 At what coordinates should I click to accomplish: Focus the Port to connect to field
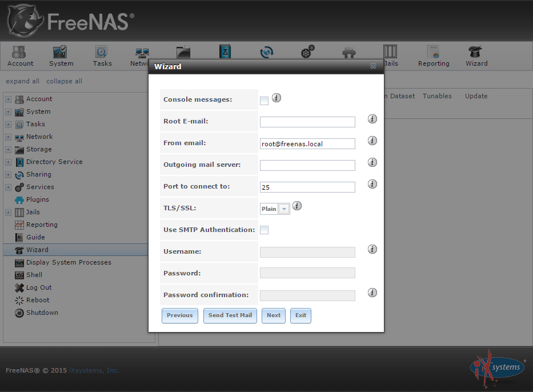tap(307, 187)
